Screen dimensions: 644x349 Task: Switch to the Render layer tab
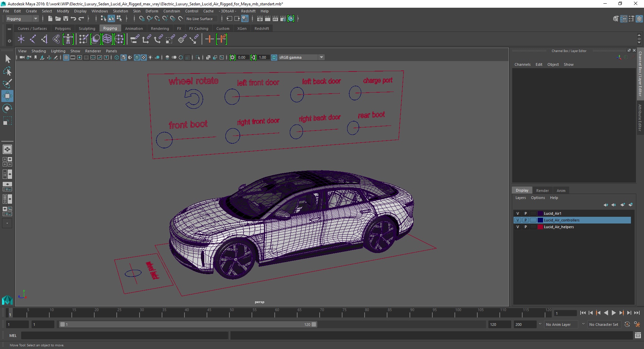[542, 190]
